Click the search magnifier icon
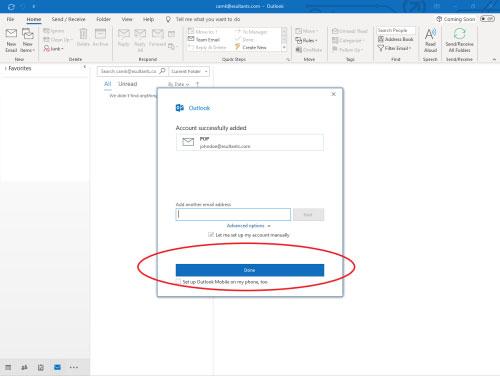500x376 pixels. tap(162, 71)
